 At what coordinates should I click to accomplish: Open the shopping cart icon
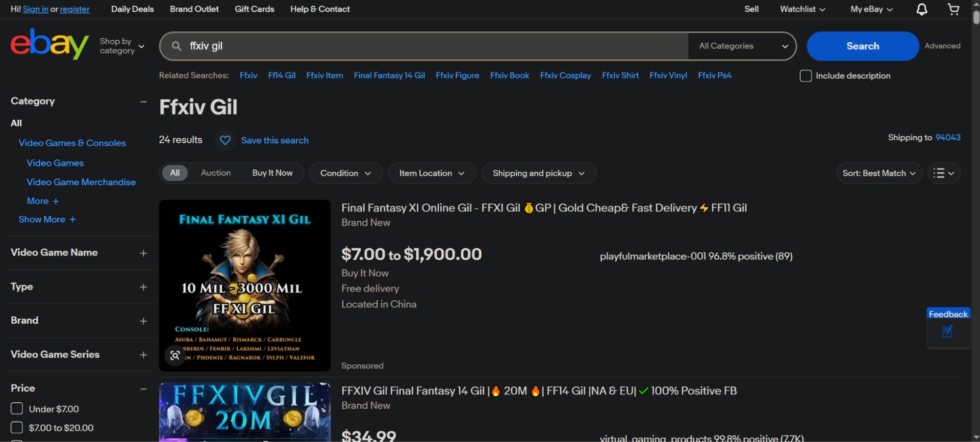point(953,9)
